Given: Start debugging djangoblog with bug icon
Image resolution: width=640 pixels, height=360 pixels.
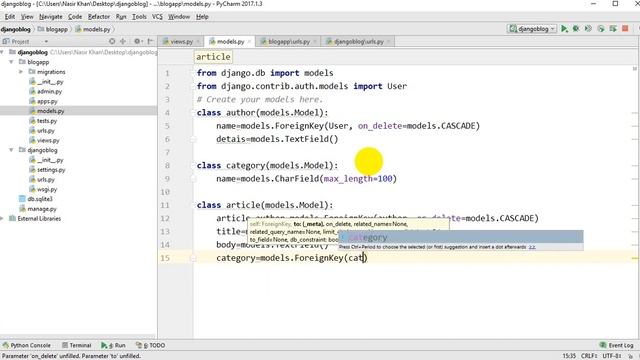Looking at the screenshot, I should 576,29.
